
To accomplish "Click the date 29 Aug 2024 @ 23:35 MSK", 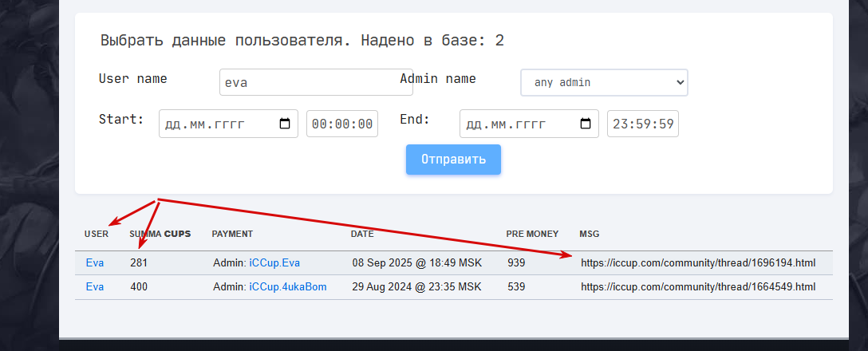I will pyautogui.click(x=416, y=286).
